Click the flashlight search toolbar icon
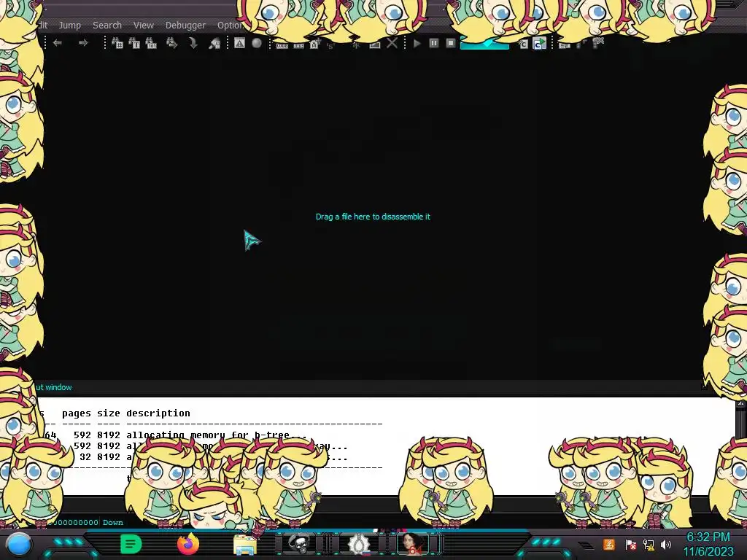The image size is (747, 560). pos(214,43)
